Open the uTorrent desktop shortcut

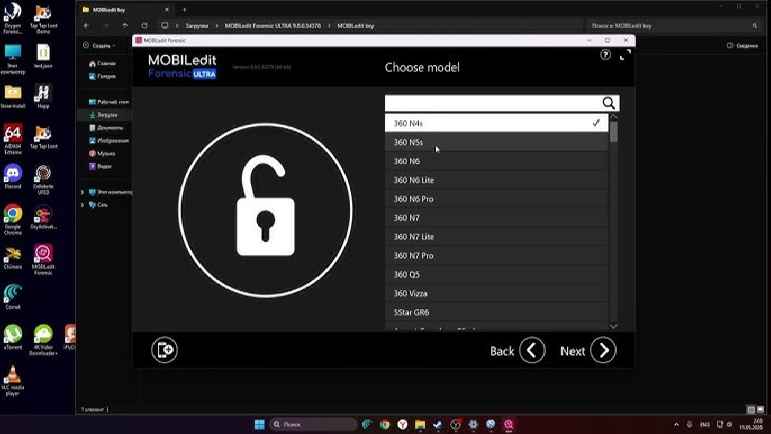coord(13,337)
